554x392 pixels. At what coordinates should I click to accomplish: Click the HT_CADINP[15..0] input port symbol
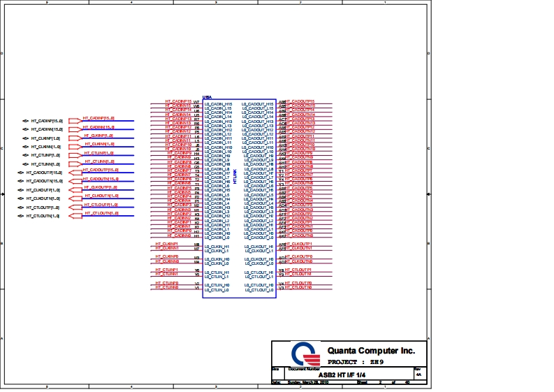coord(75,121)
